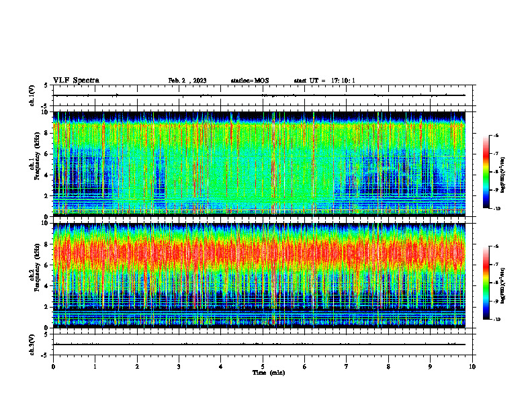Click the "8" kHz tick on ch.1 axis

tap(46, 133)
